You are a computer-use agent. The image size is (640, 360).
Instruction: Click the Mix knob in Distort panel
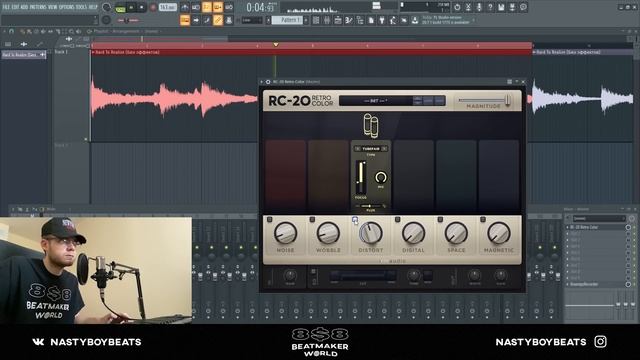pyautogui.click(x=381, y=177)
